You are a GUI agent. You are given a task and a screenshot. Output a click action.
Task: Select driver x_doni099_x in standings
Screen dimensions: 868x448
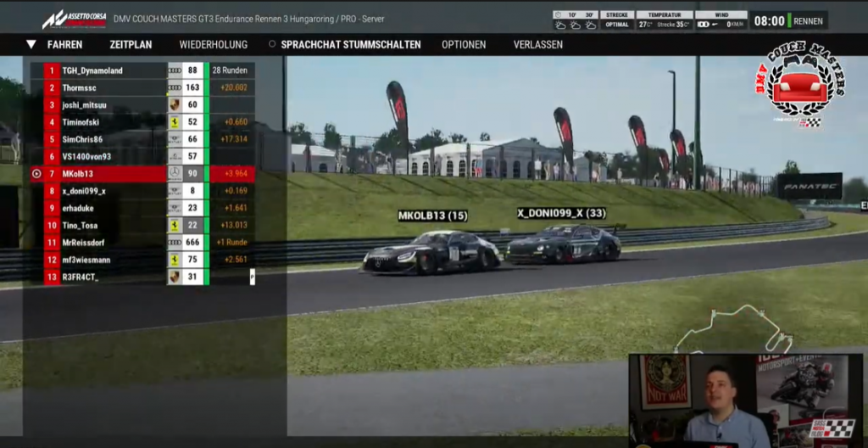pos(84,191)
